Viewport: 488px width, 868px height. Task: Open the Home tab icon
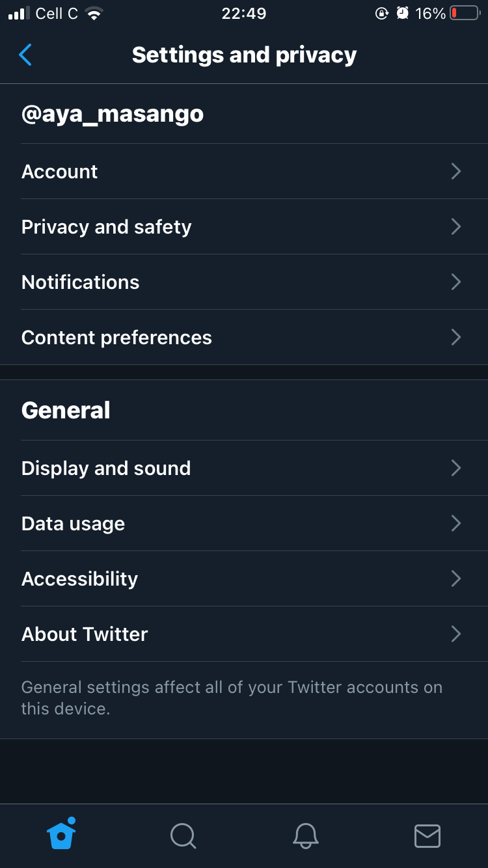point(61,834)
